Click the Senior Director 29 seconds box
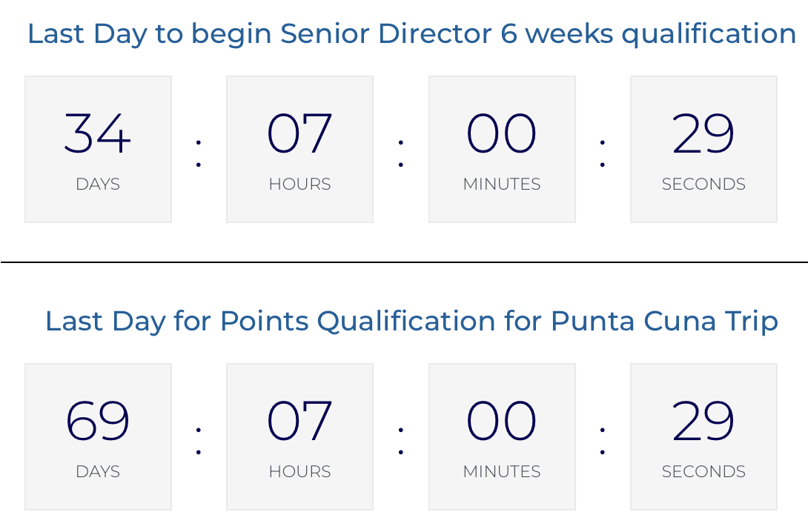 [x=704, y=150]
